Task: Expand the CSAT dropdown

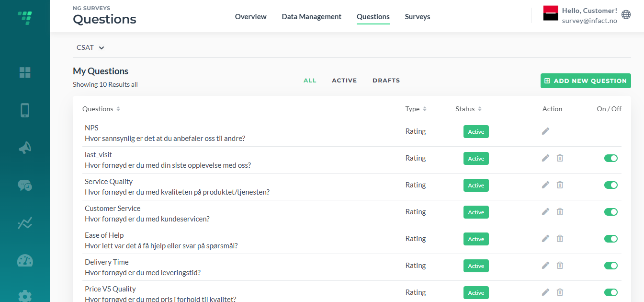Action: point(90,47)
